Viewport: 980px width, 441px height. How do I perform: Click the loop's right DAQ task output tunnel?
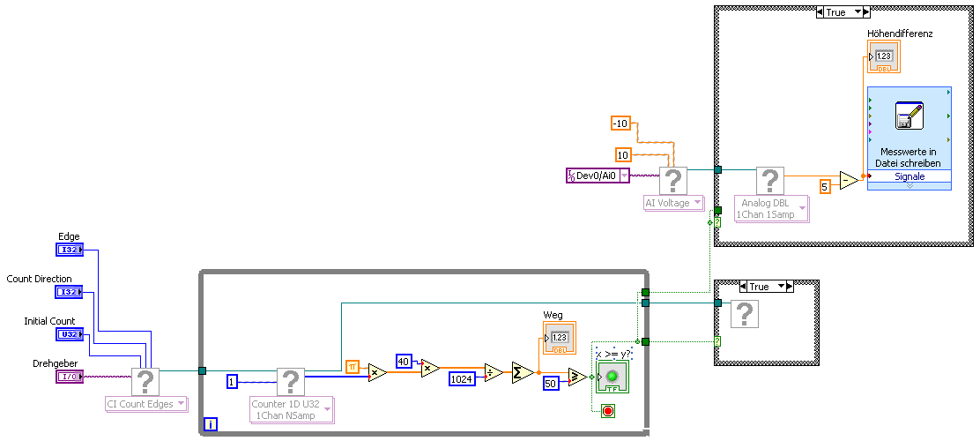tap(646, 303)
